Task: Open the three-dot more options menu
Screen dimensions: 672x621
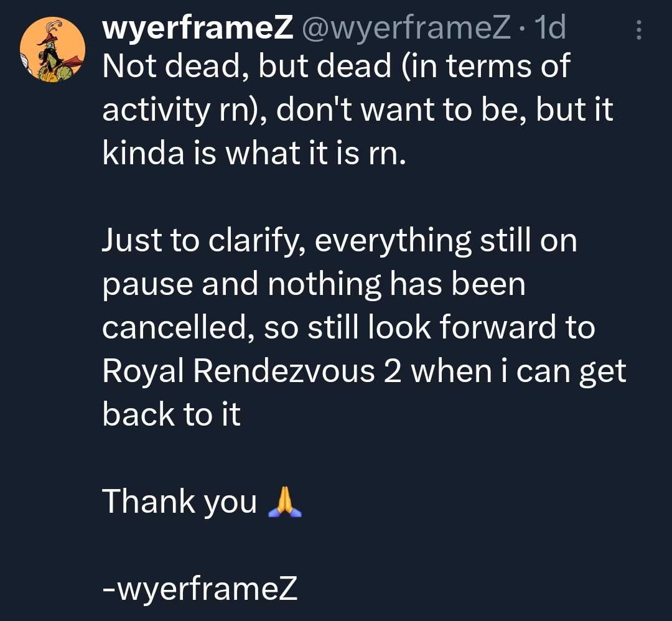Action: [x=638, y=30]
